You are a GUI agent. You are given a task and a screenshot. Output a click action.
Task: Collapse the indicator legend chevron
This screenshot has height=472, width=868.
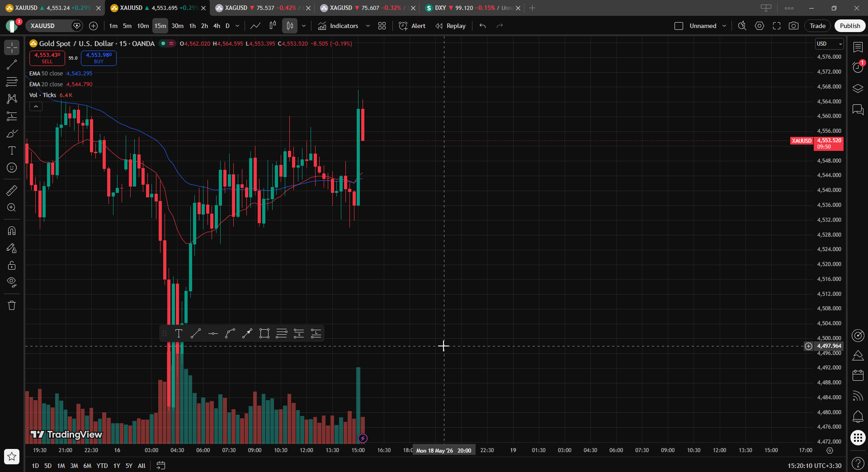(x=36, y=107)
